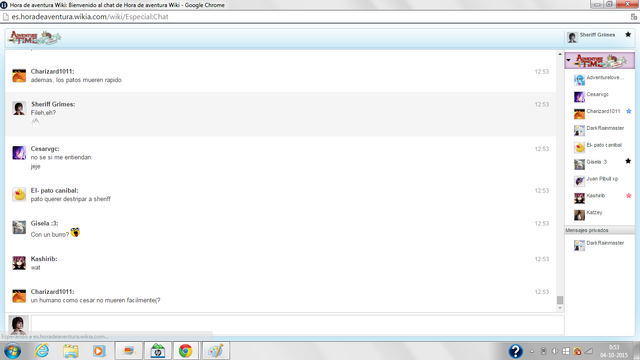Click the browser address bar URL
The image size is (640, 360).
pos(90,17)
